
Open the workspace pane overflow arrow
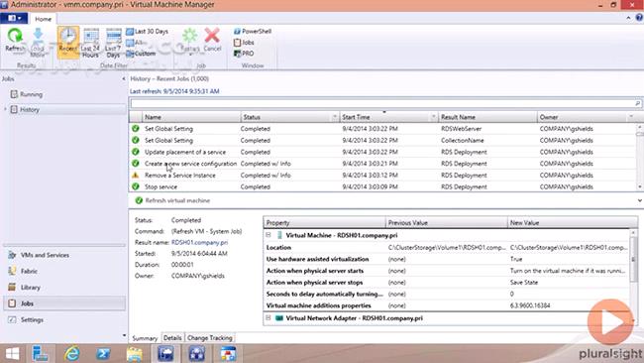pyautogui.click(x=124, y=335)
